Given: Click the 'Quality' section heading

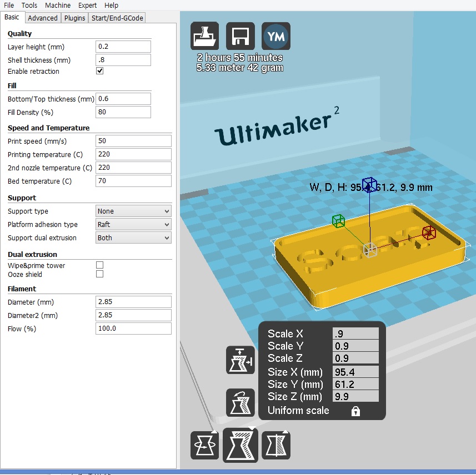Looking at the screenshot, I should [20, 34].
